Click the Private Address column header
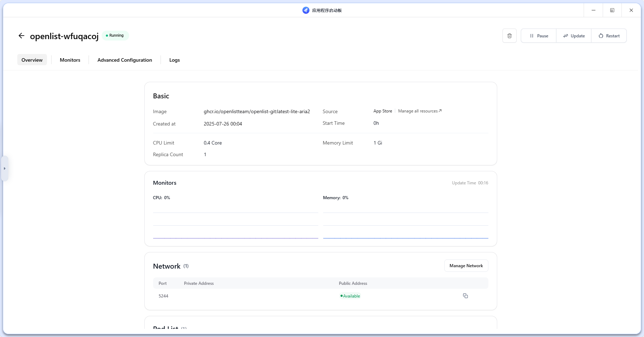The image size is (644, 337). click(x=199, y=283)
